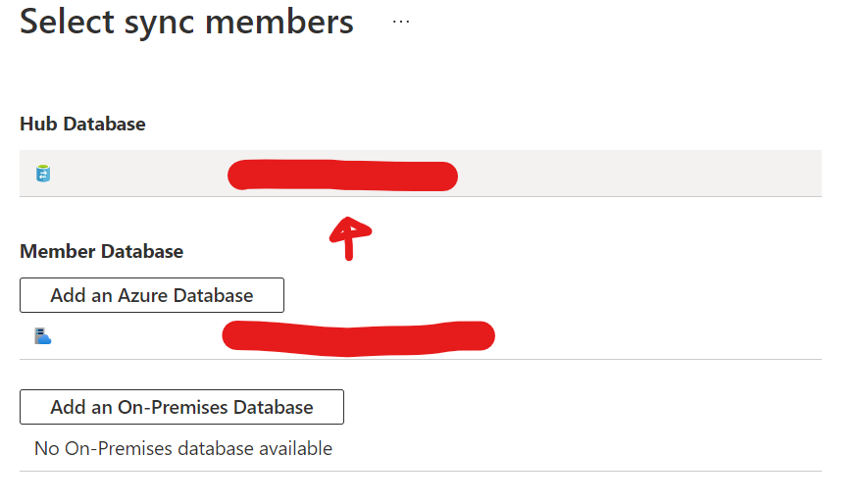Click the Member Database section heading
Screen dimensions: 863x504
(x=101, y=251)
